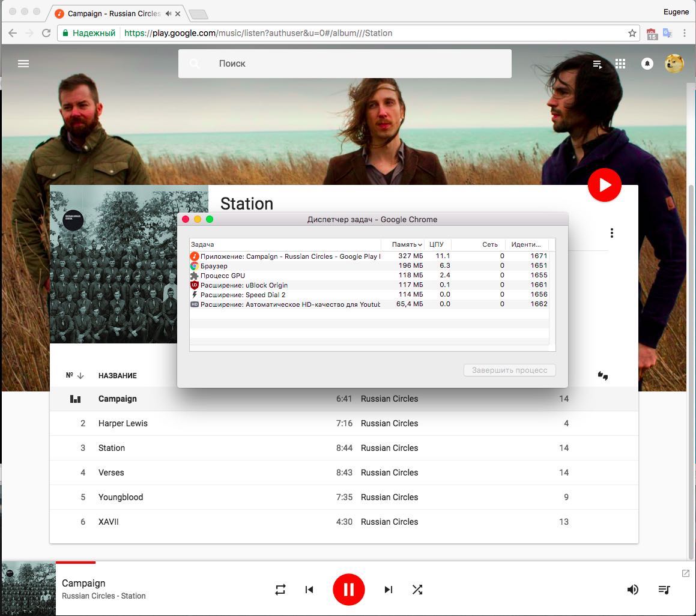Select the Браузер process row
Screen dimensions: 696x616
tap(369, 266)
